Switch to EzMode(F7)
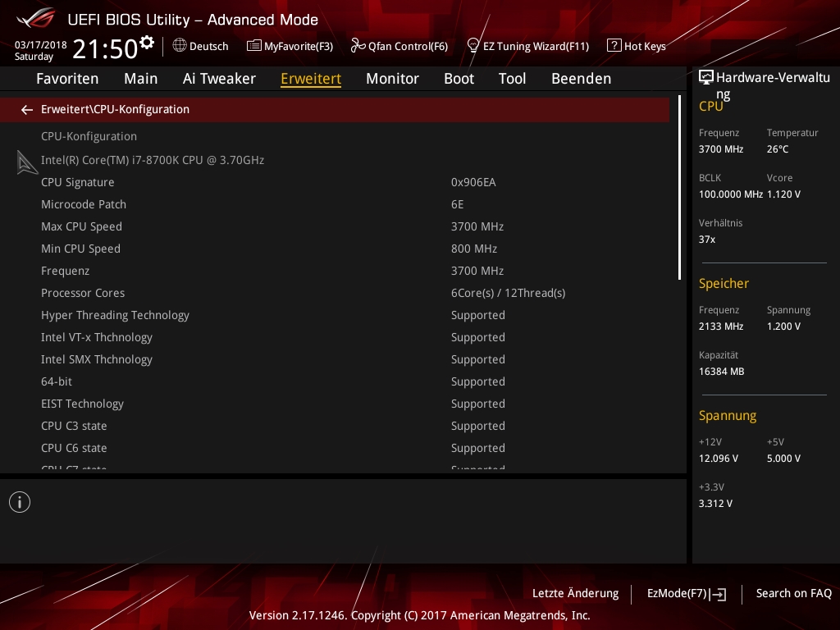Viewport: 840px width, 630px height. (x=677, y=594)
